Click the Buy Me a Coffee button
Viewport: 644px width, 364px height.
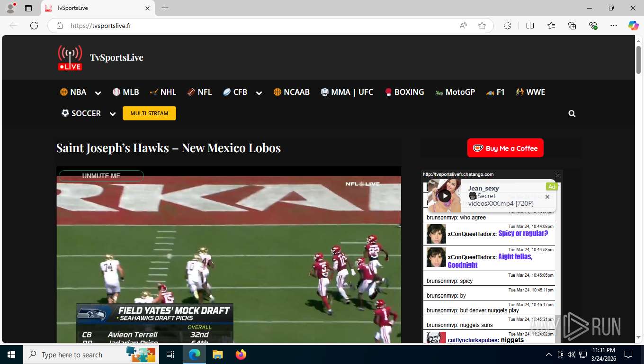505,148
